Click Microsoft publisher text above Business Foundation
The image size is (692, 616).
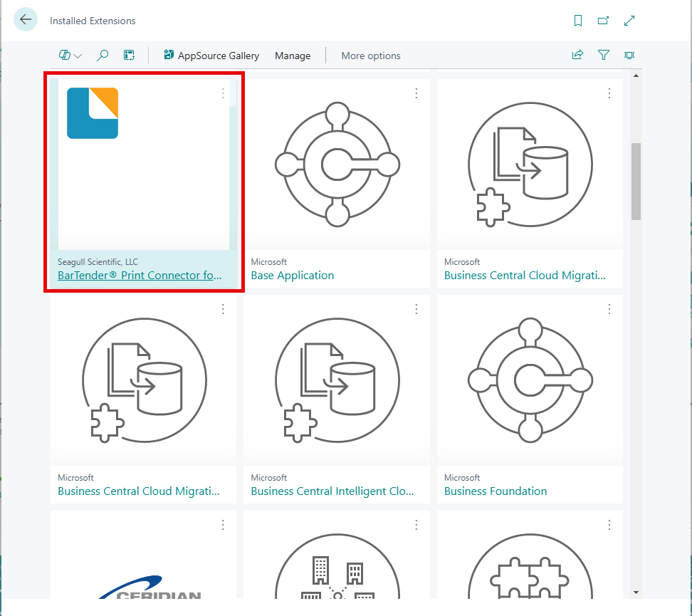point(461,478)
